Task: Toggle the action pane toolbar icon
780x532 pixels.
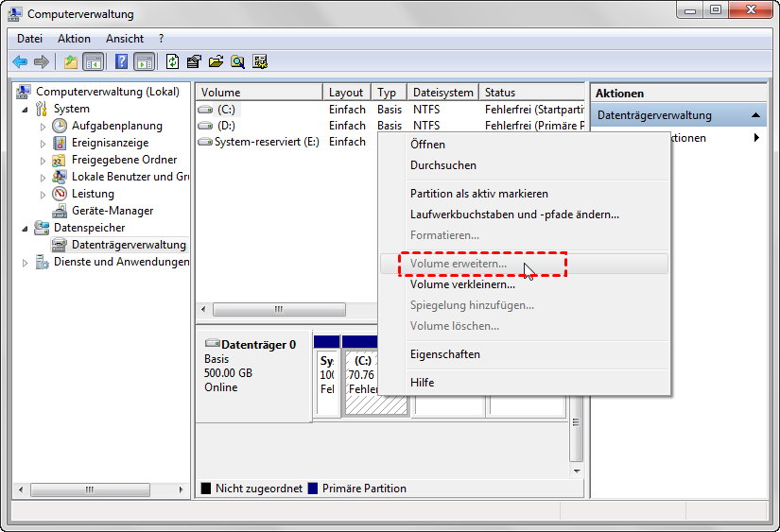Action: click(145, 62)
